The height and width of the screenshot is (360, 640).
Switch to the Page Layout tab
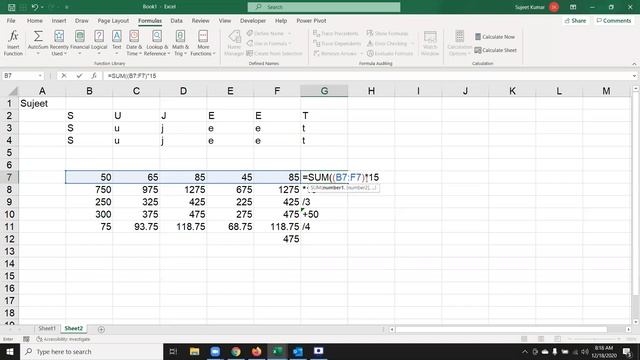(x=113, y=20)
